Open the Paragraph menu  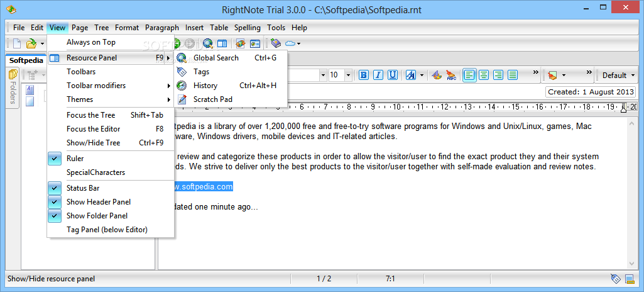pos(162,28)
